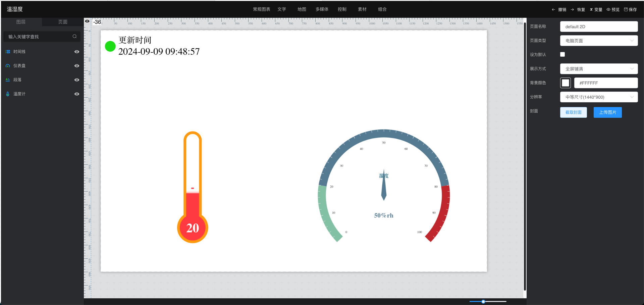Open the 分辨率 resolution dropdown

tap(599, 97)
